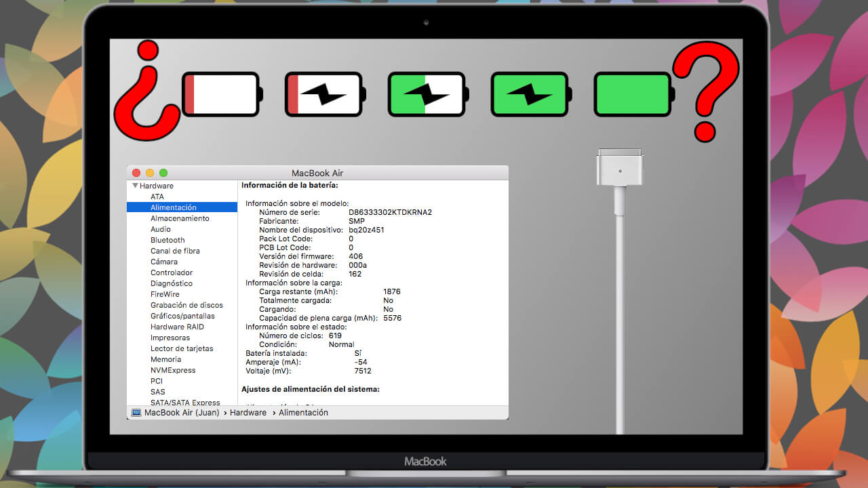Screen dimensions: 868x488
Task: Click the full green battery without bolt
Action: pyautogui.click(x=635, y=94)
